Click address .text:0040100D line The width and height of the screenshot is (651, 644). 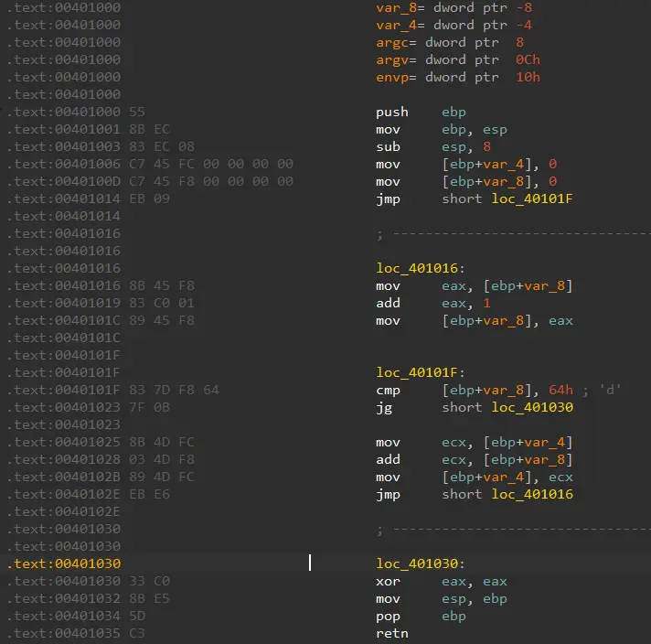click(x=150, y=181)
